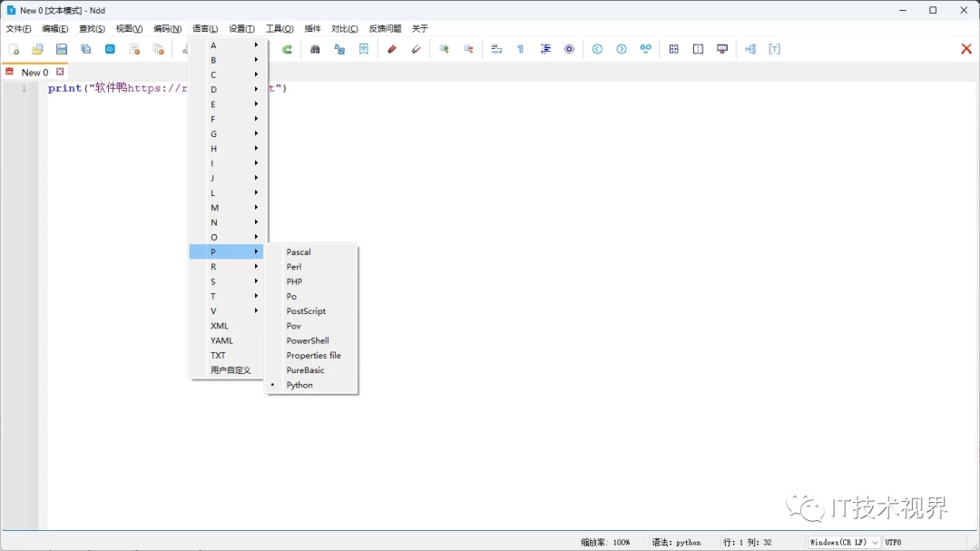Click the zoom in magnifier icon
980x551 pixels.
pyautogui.click(x=444, y=49)
